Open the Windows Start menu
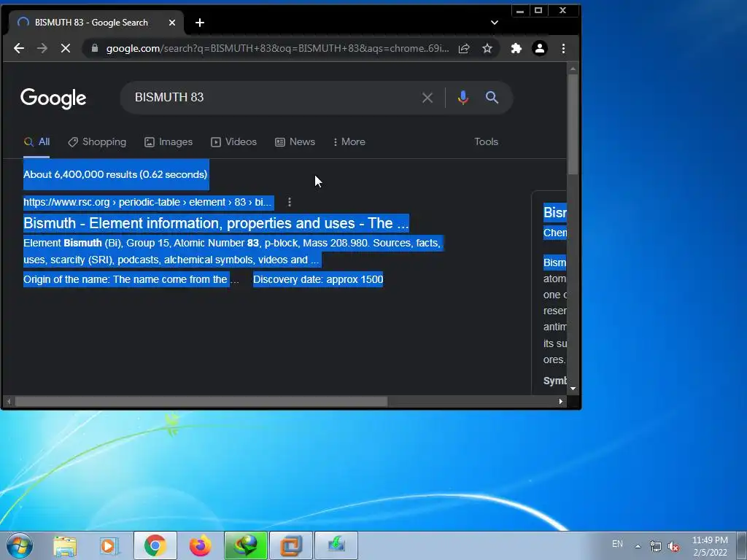This screenshot has width=747, height=560. [20, 545]
